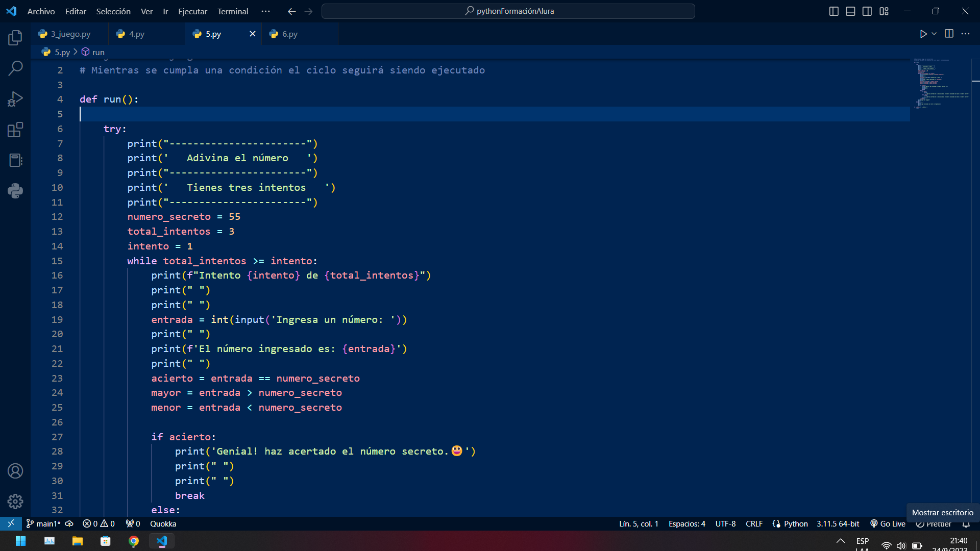Open the Terminal menu
The width and height of the screenshot is (980, 551).
[233, 11]
